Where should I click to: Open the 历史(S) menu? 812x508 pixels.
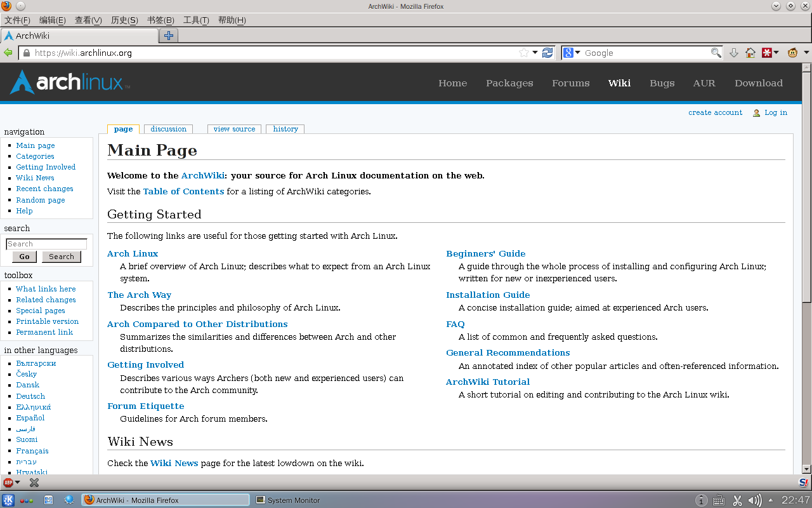pos(124,20)
